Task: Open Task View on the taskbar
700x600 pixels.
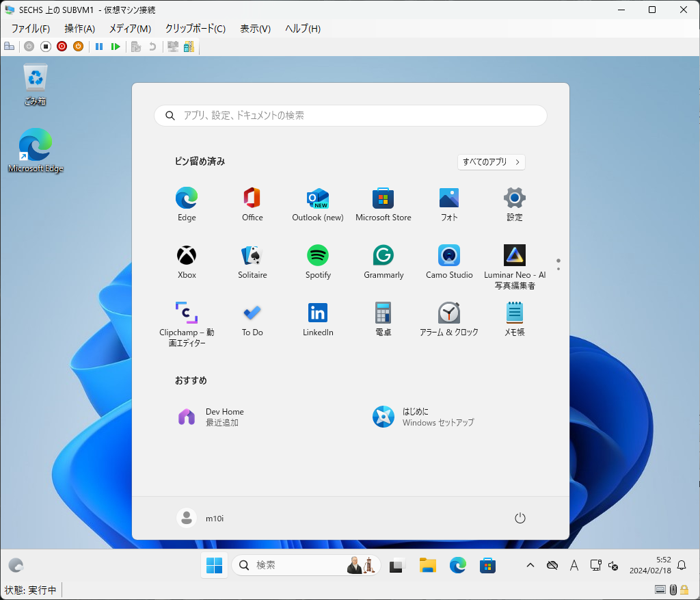Action: click(397, 566)
